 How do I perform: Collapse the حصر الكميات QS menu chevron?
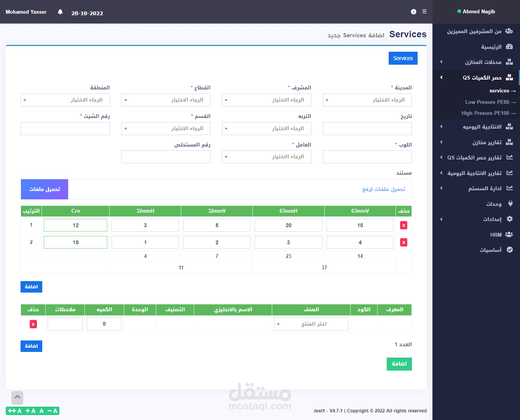(x=441, y=78)
